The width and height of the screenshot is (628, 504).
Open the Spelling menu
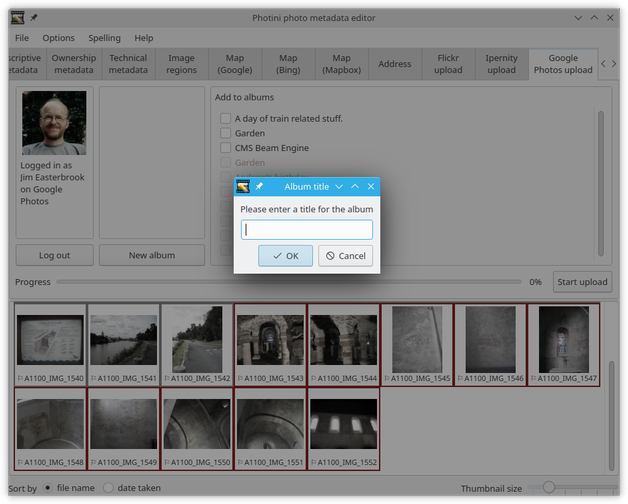tap(104, 38)
